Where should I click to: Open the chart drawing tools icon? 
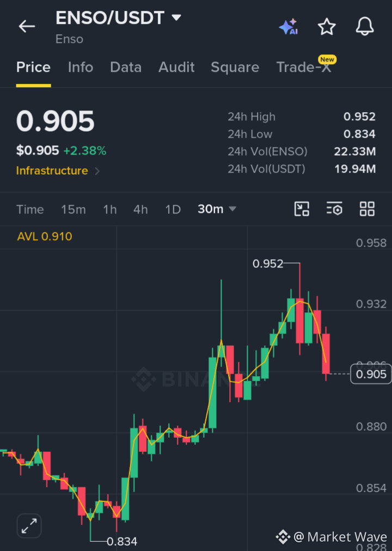302,209
